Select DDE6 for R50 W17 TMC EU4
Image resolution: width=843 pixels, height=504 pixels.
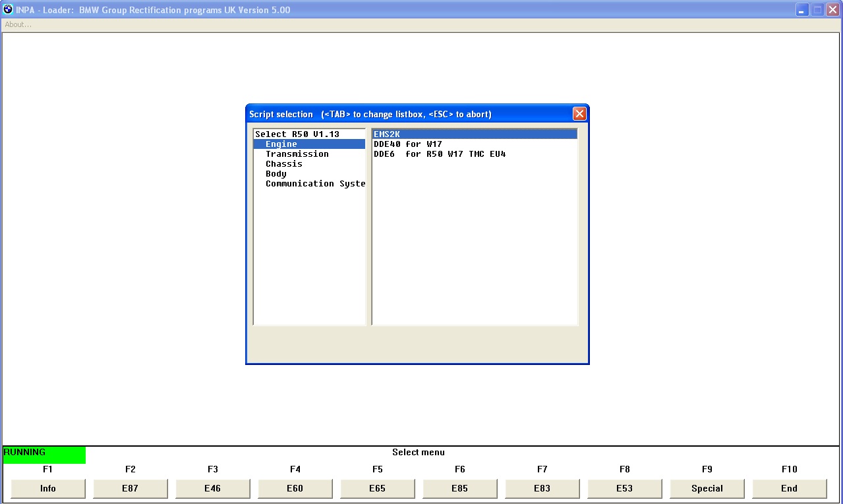point(440,154)
